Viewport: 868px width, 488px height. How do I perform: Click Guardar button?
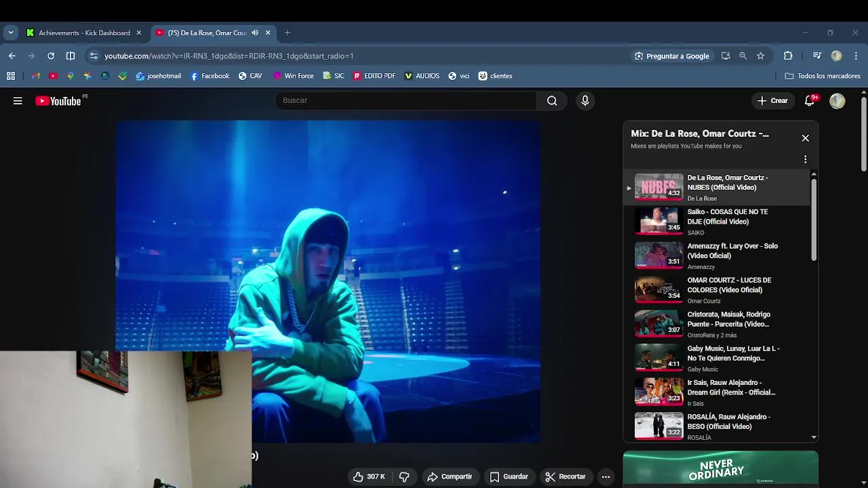[509, 476]
